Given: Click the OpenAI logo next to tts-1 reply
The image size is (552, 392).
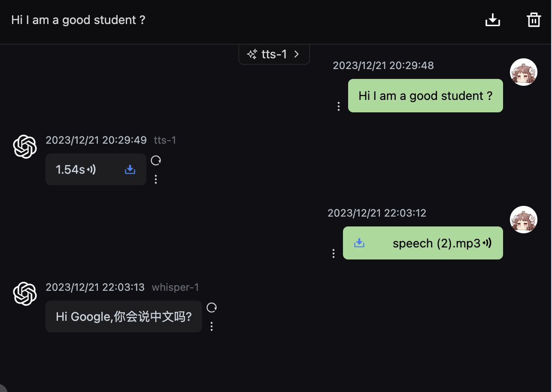Looking at the screenshot, I should 25,147.
